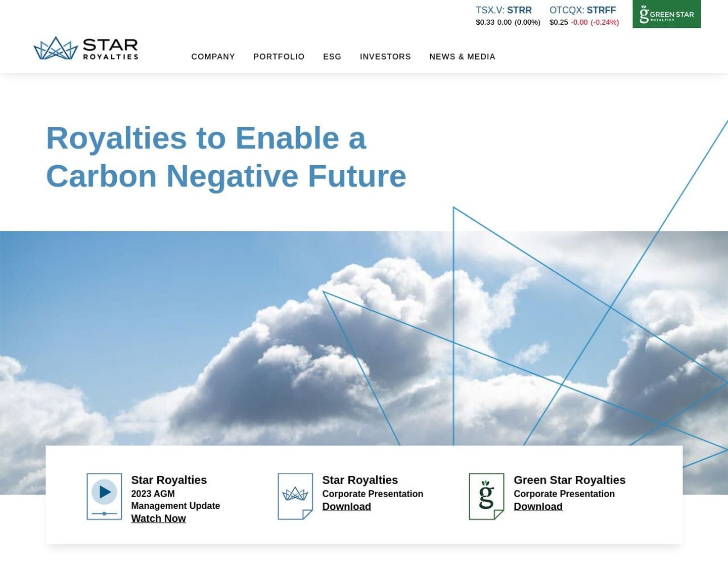This screenshot has width=728, height=582.
Task: Click the "Carbon Negative Future" headline
Action: pyautogui.click(x=226, y=176)
